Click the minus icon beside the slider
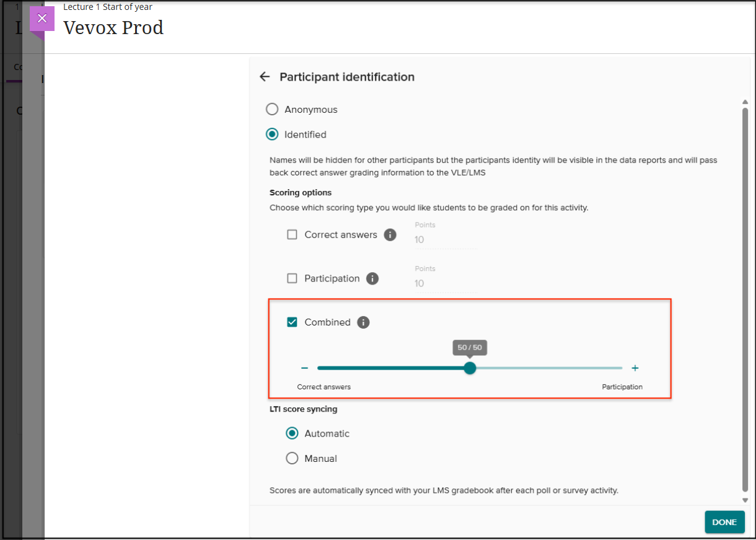 click(x=304, y=368)
